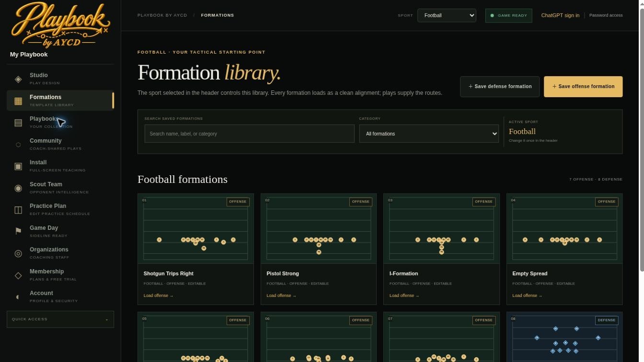Screen dimensions: 644x362
Task: Click the Game Day flag icon
Action: coord(18,232)
